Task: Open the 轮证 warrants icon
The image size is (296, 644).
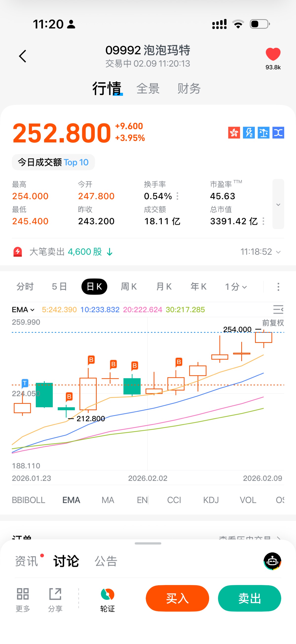Action: (x=107, y=595)
